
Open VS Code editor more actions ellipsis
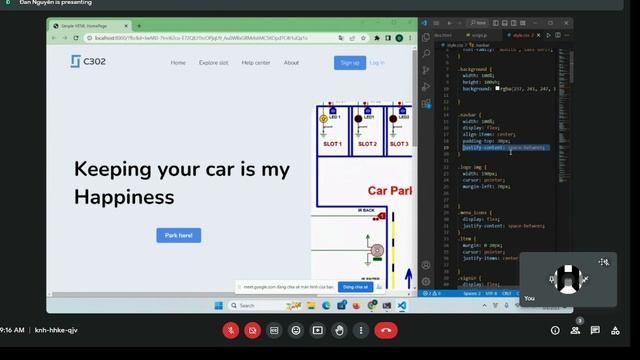click(x=567, y=36)
